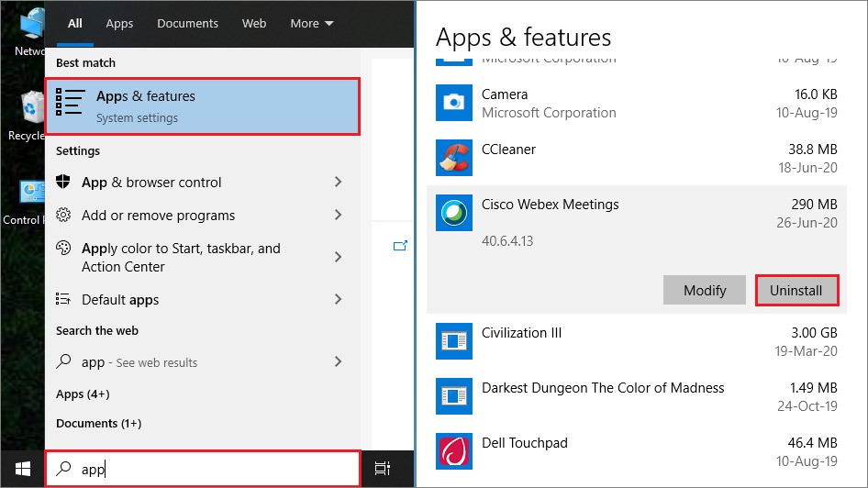Click the version text 40.6.4.13
Screen dimensions: 868x488
click(507, 241)
